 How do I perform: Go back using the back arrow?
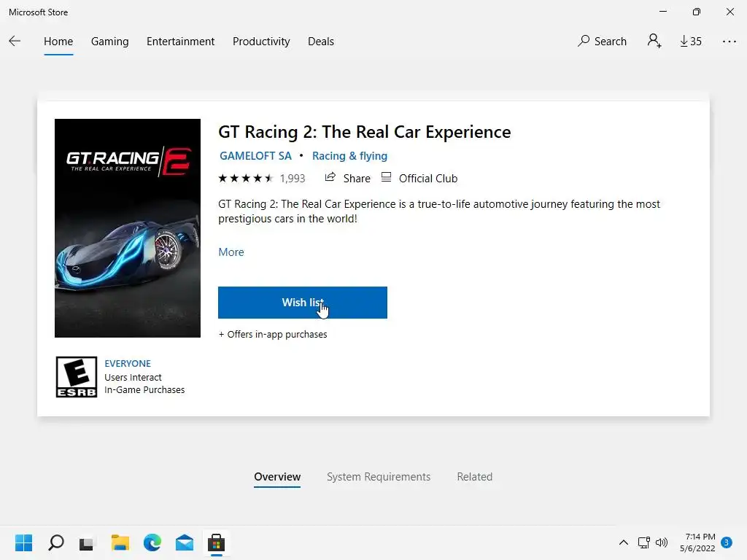click(15, 42)
